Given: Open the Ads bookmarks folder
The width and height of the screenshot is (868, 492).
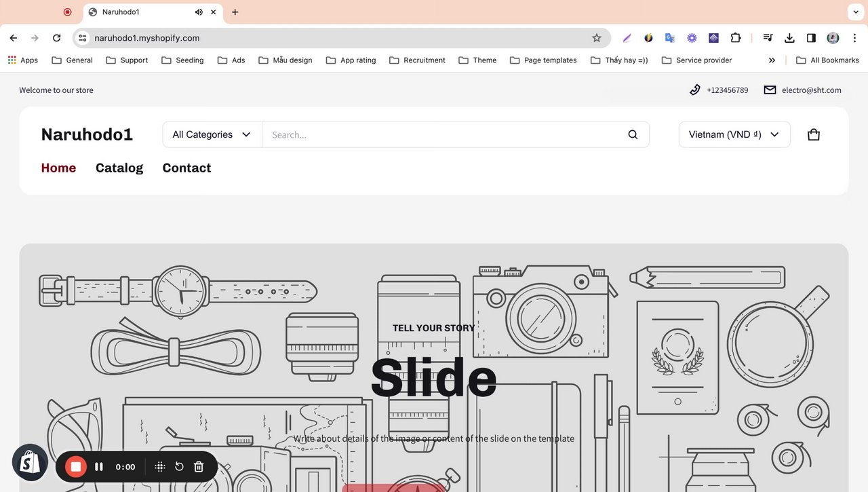Looking at the screenshot, I should pos(231,60).
